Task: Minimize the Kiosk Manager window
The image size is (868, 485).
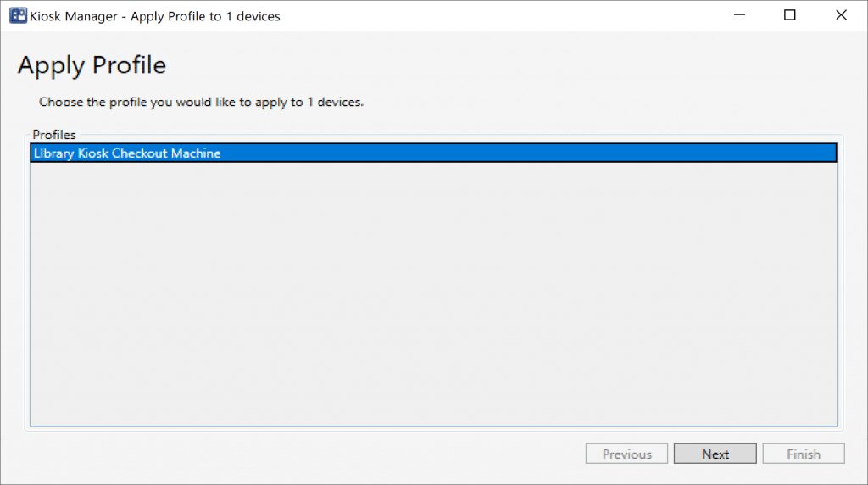Action: (738, 15)
